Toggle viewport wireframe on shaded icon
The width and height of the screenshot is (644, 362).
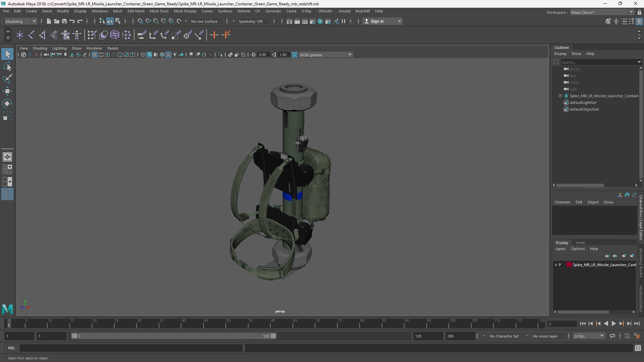click(162, 55)
